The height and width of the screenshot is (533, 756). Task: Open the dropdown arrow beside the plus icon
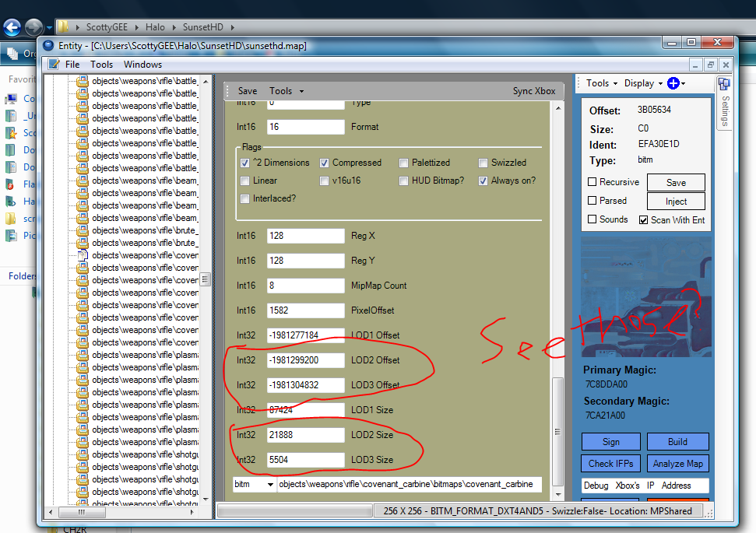[683, 84]
